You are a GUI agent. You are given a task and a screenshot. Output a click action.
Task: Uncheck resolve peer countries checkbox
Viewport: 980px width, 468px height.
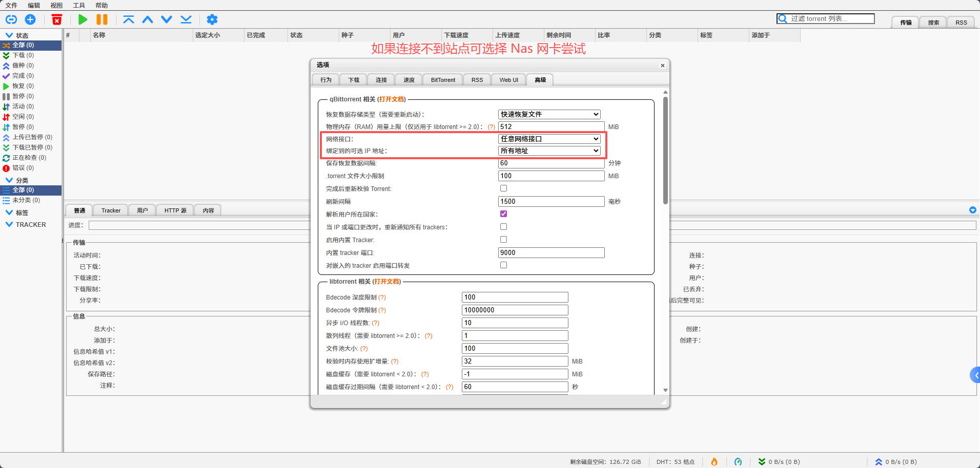(x=503, y=214)
